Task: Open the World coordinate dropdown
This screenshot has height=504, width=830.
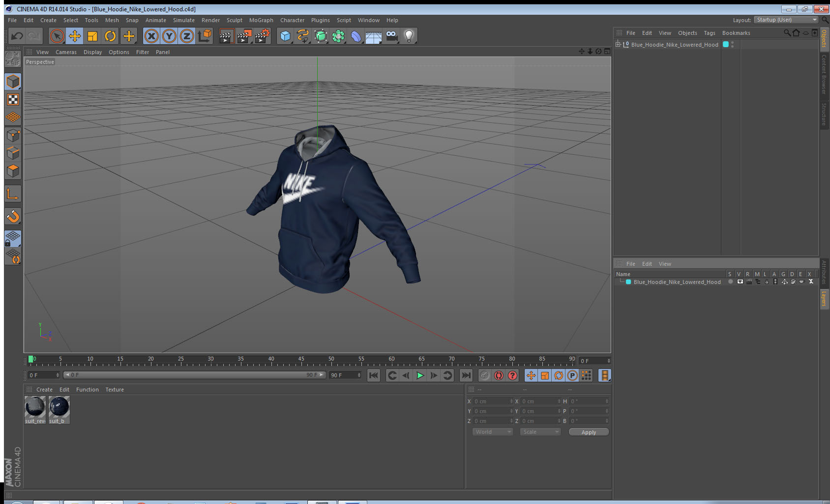Action: [493, 432]
